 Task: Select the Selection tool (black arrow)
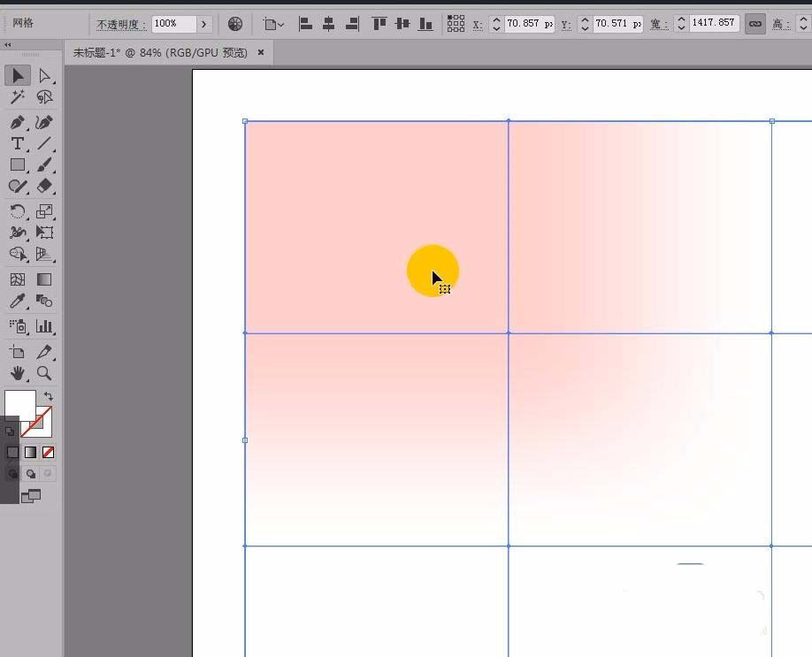(x=18, y=75)
